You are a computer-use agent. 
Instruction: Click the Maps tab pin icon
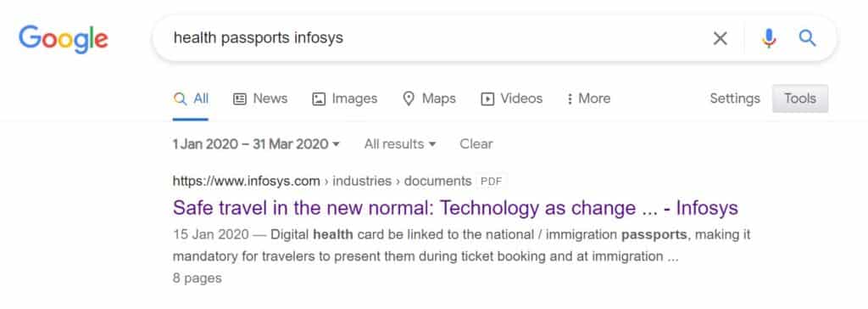(409, 98)
